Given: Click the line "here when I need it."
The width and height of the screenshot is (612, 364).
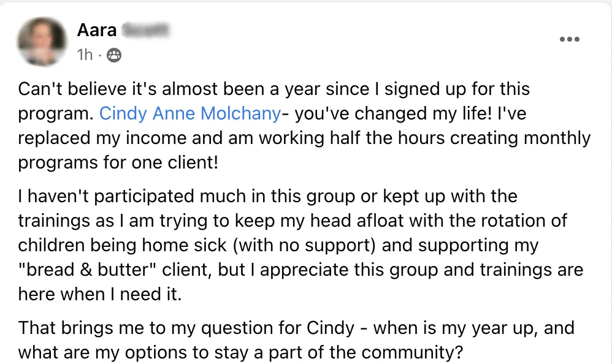Looking at the screenshot, I should [x=100, y=294].
